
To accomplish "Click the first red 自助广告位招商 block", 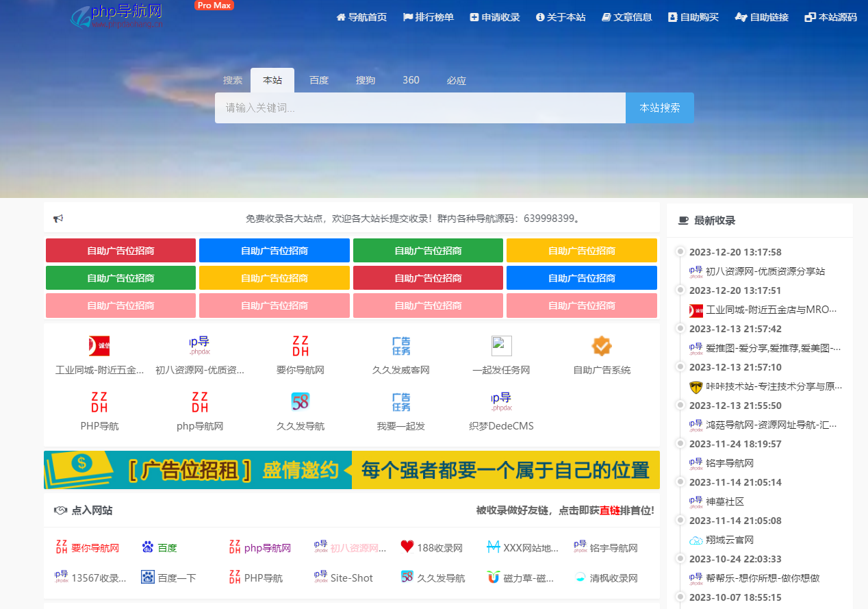I will 120,251.
